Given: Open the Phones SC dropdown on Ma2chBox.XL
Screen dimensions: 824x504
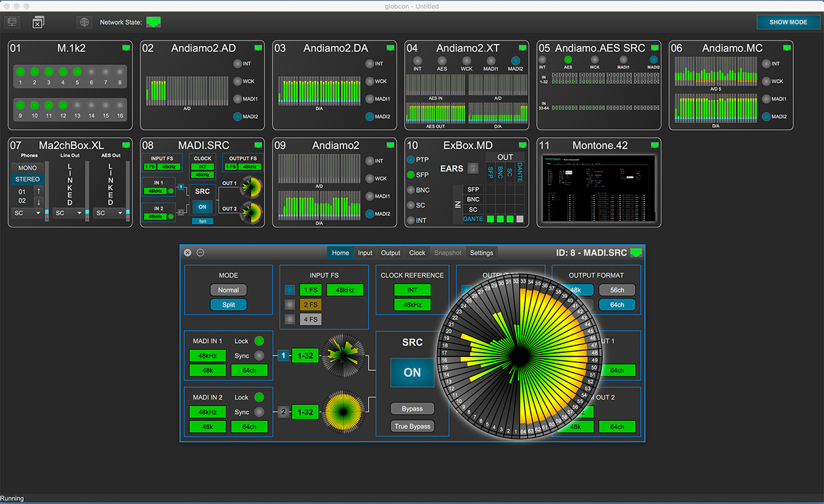Looking at the screenshot, I should (x=27, y=214).
